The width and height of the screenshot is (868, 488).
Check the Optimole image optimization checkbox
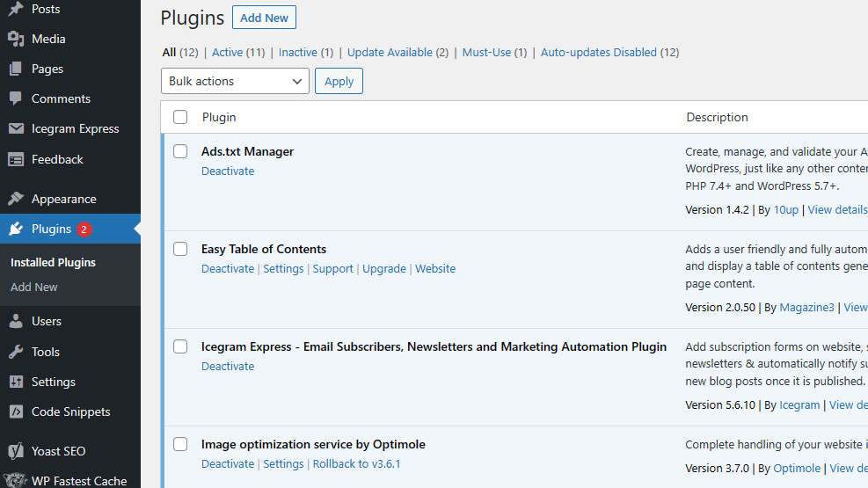coord(180,444)
